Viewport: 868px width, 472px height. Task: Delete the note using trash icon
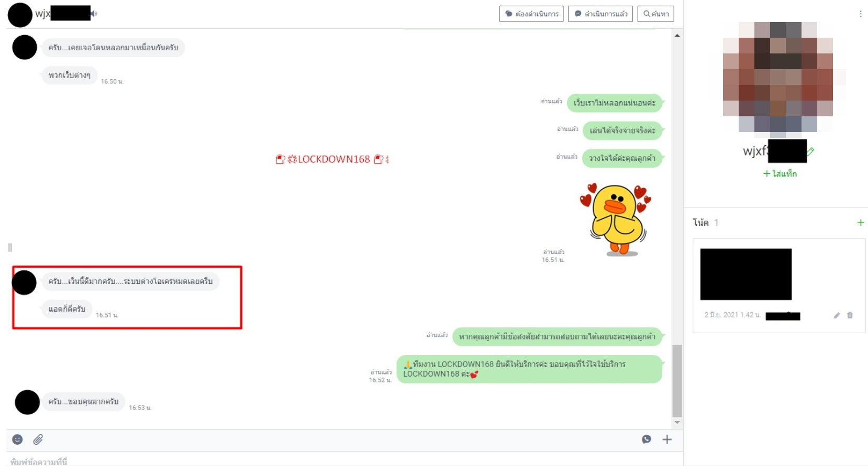[850, 315]
